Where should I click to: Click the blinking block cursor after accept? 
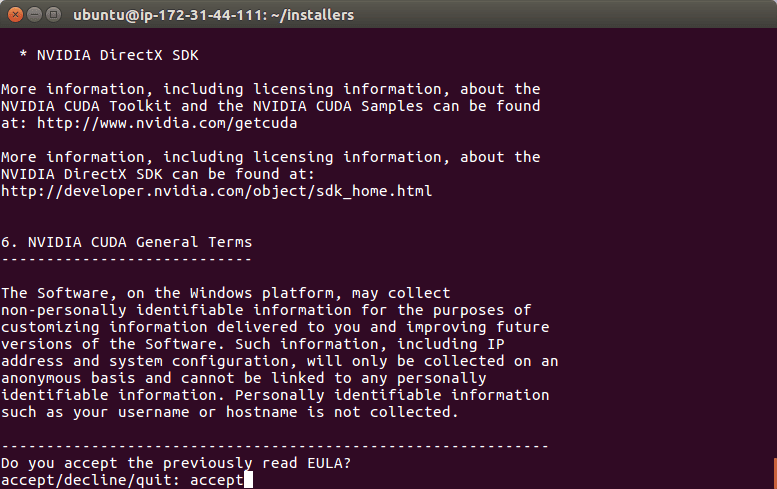248,480
